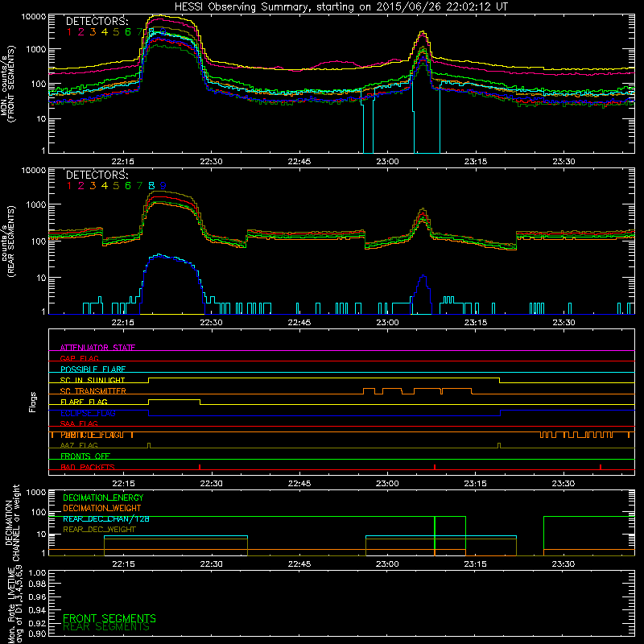Click the DECIMATION channel or weight y-axis title
Image resolution: width=644 pixels, height=644 pixels.
pos(12,522)
